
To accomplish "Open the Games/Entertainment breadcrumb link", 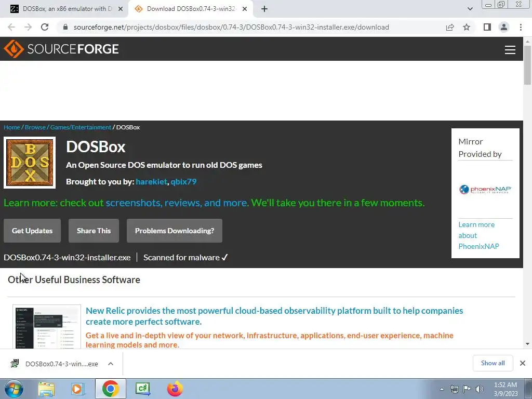I will (x=81, y=127).
